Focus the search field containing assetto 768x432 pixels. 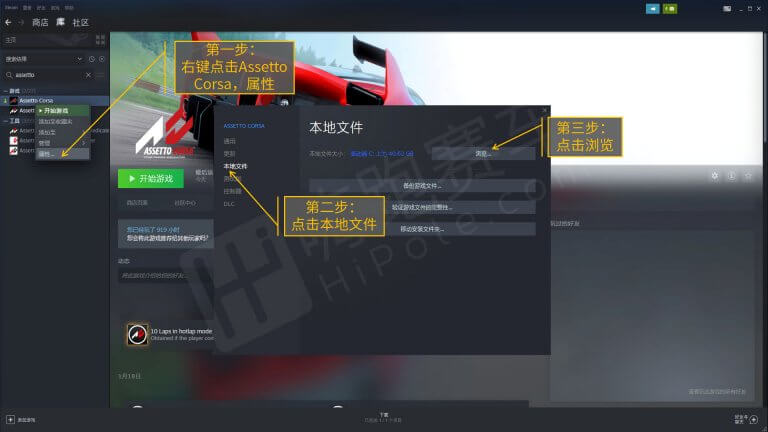click(49, 75)
